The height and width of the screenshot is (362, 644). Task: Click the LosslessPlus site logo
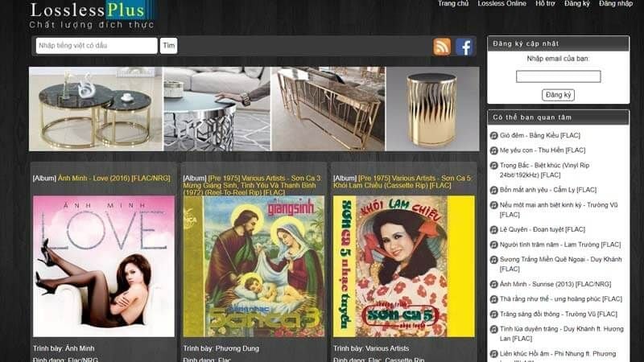92,15
